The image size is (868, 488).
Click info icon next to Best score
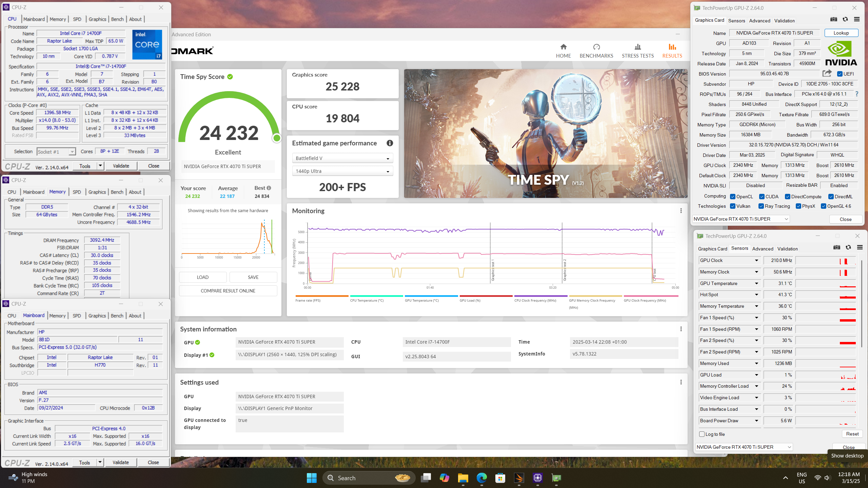point(269,188)
